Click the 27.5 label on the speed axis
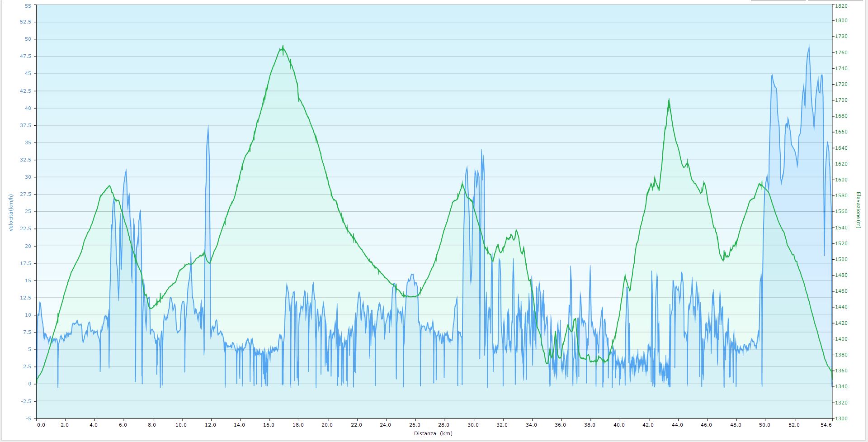This screenshot has width=868, height=442. pyautogui.click(x=26, y=194)
